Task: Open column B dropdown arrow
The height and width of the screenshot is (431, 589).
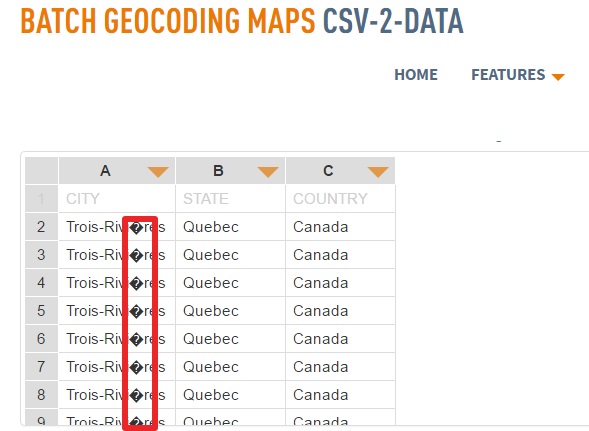Action: tap(268, 172)
